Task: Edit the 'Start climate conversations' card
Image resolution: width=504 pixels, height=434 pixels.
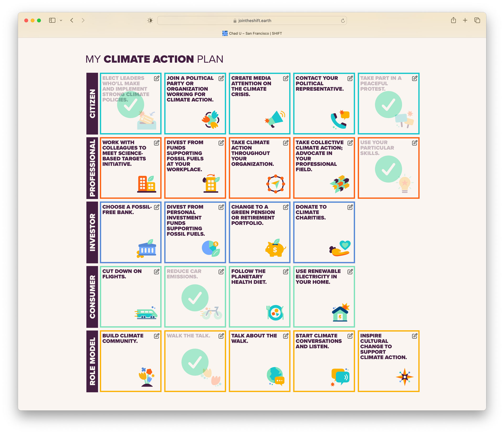Action: click(x=350, y=336)
